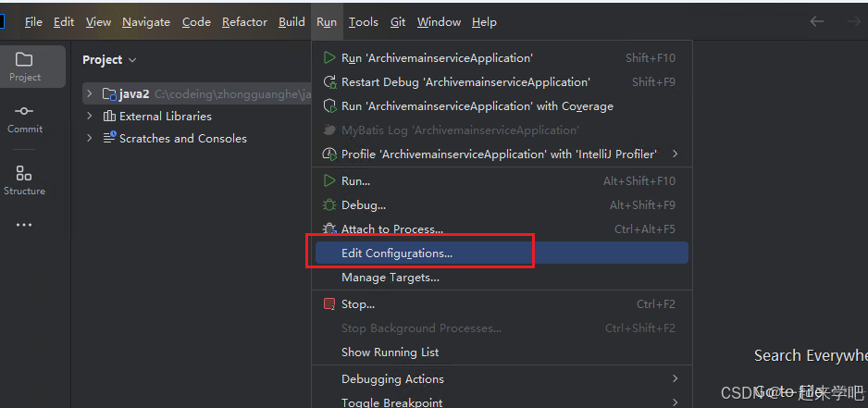The height and width of the screenshot is (408, 868).
Task: Choose Debug... menu entry
Action: (x=502, y=204)
